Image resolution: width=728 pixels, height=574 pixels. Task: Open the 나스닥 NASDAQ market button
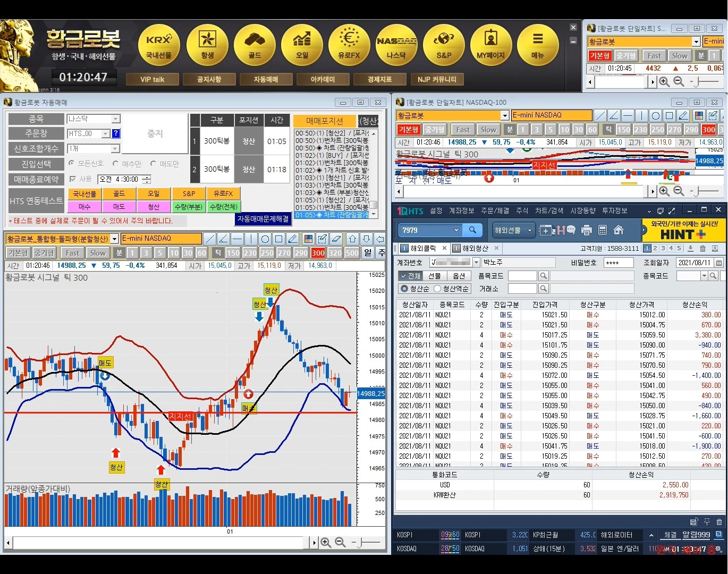(x=396, y=45)
